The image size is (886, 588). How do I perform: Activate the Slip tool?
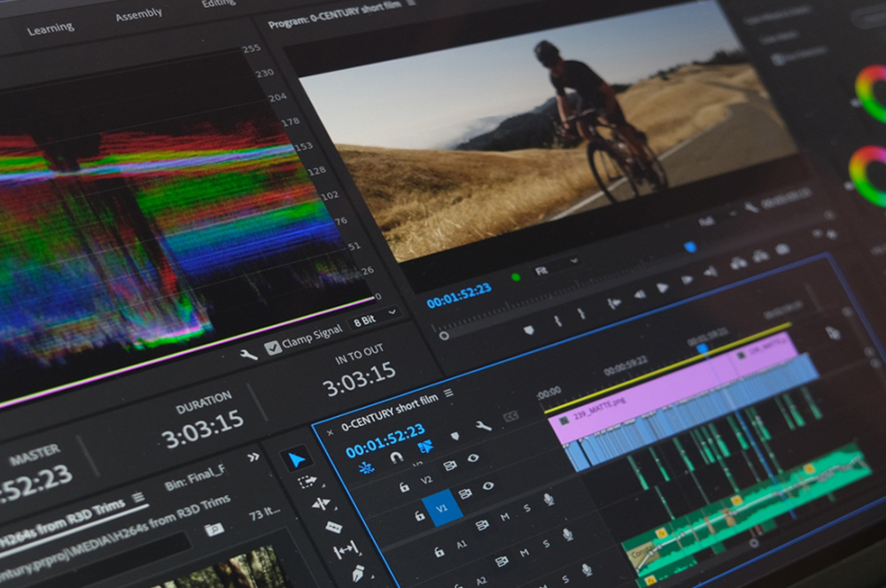(346, 550)
